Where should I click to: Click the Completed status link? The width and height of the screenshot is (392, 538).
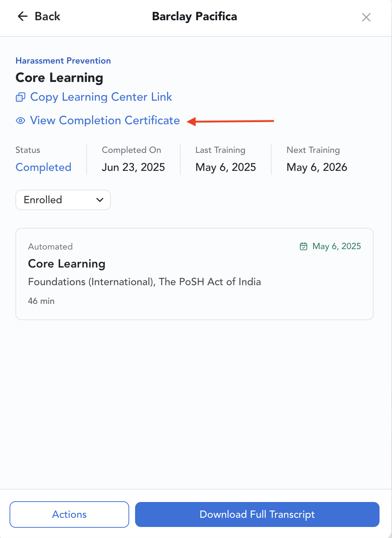tap(43, 167)
